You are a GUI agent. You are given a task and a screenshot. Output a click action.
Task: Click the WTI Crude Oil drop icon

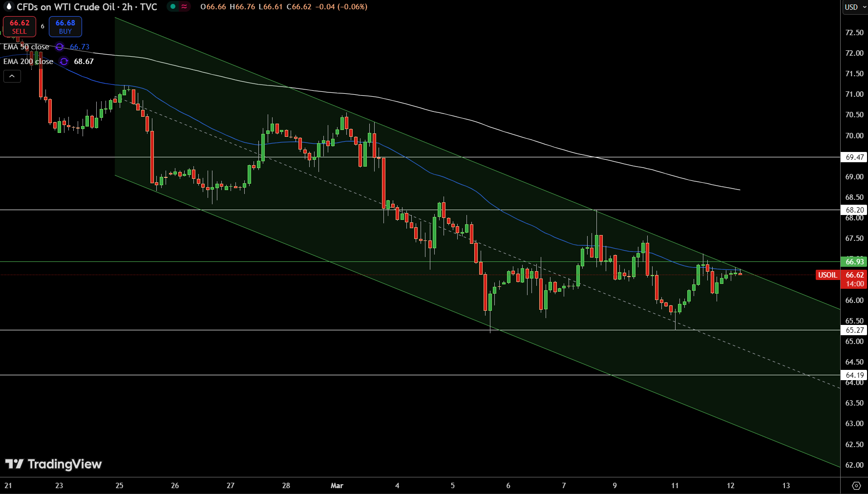point(8,6)
